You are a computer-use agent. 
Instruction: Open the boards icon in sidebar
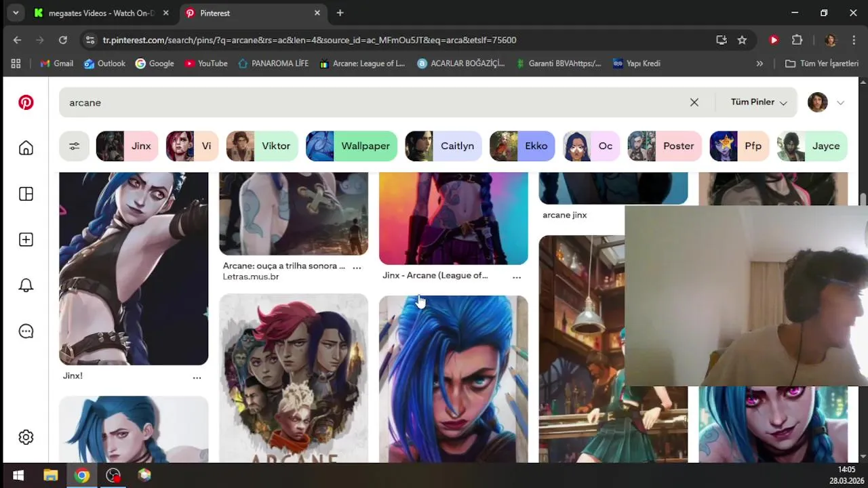click(x=26, y=194)
